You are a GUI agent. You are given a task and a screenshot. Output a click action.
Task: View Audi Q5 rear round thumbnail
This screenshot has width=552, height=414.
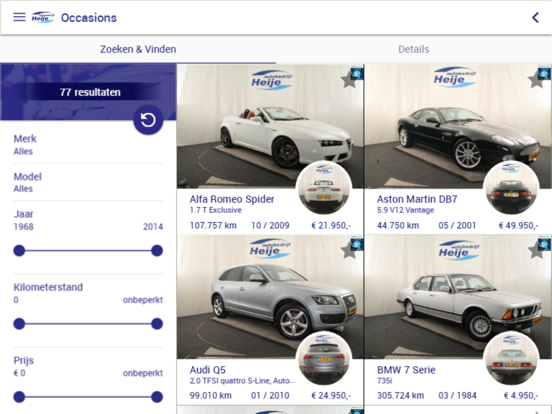pyautogui.click(x=324, y=358)
